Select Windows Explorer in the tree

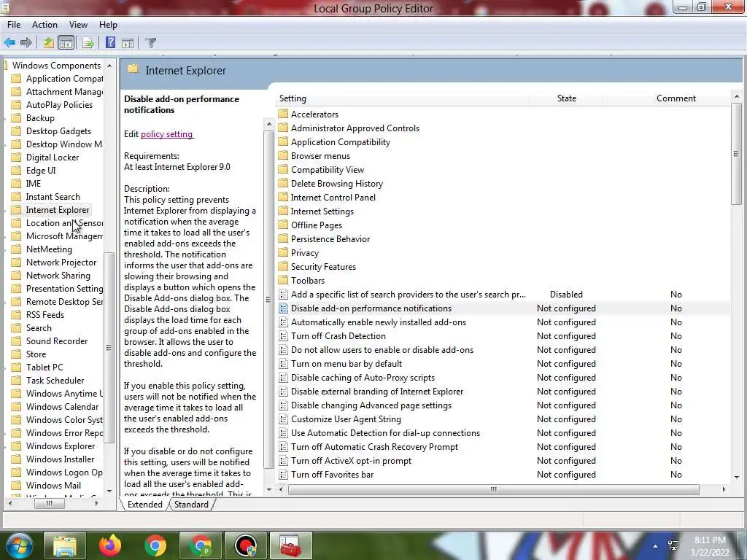click(x=60, y=446)
